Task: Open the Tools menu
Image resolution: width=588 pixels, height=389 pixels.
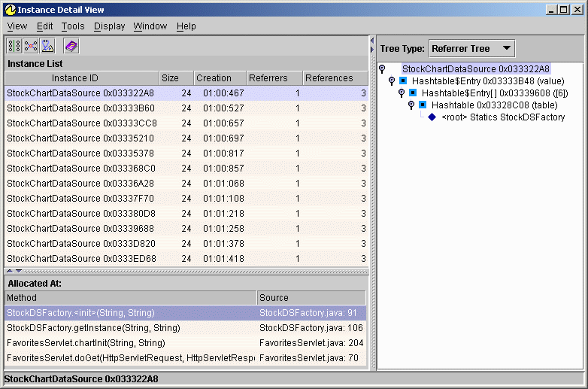Action: coord(73,26)
